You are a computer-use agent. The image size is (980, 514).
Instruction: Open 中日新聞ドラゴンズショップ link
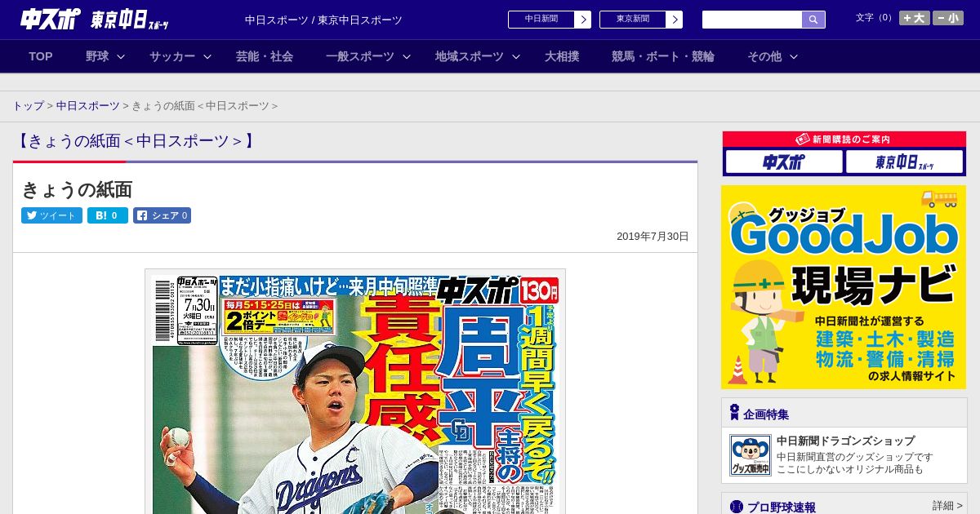pos(845,441)
